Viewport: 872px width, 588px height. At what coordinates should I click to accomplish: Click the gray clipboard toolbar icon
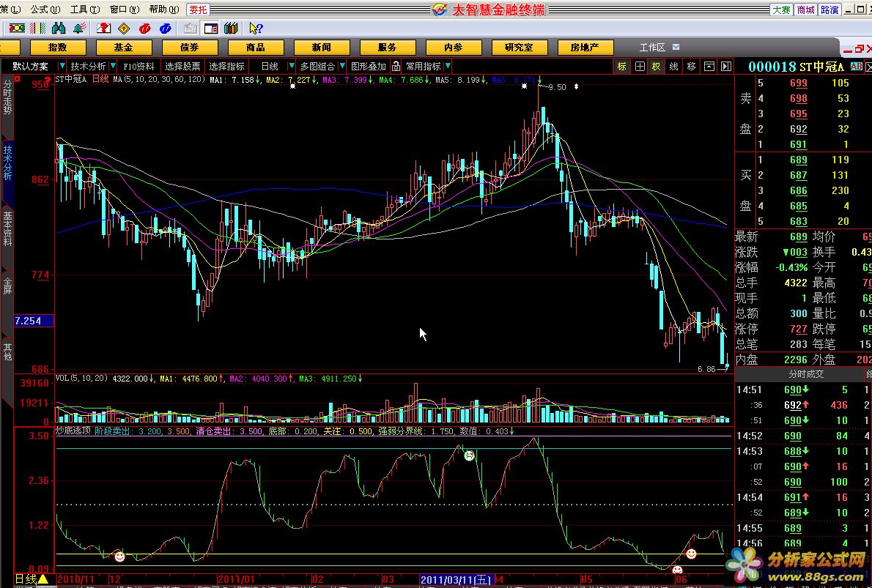(x=191, y=29)
